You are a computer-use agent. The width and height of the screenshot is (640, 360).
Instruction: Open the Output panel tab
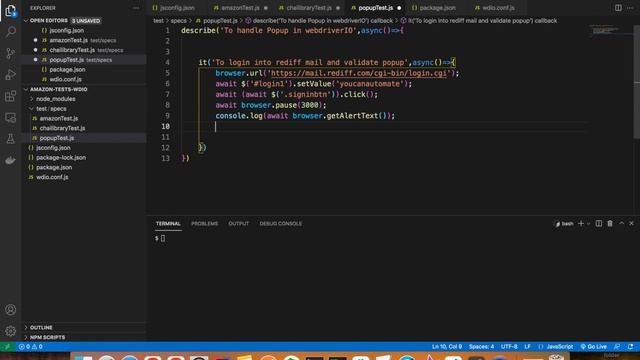238,224
